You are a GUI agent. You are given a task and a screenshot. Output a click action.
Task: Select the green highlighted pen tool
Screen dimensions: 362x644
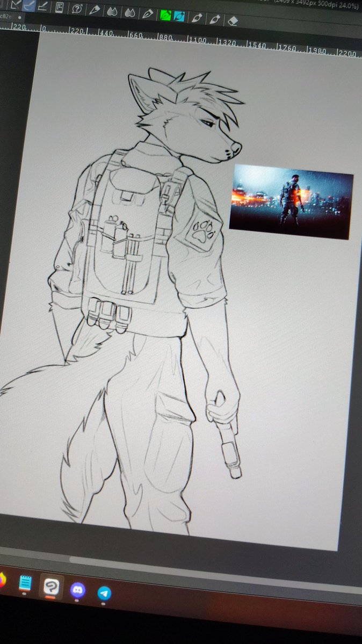coord(165,15)
